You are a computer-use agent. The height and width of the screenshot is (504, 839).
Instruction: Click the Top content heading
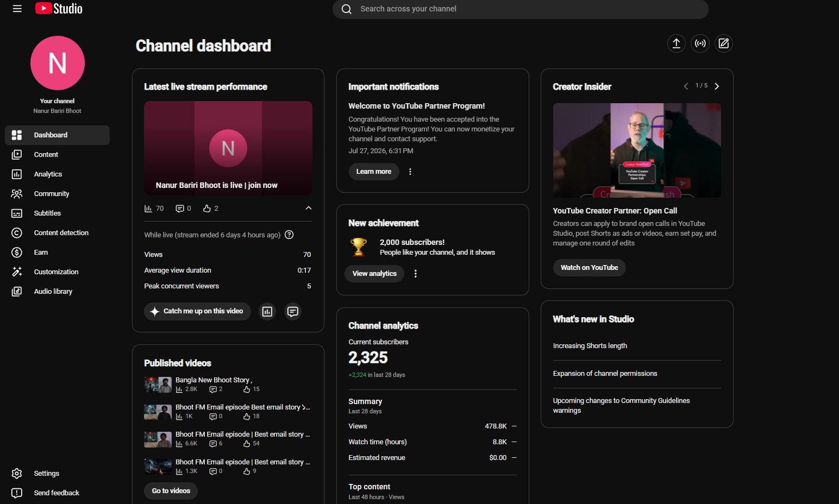(x=370, y=487)
